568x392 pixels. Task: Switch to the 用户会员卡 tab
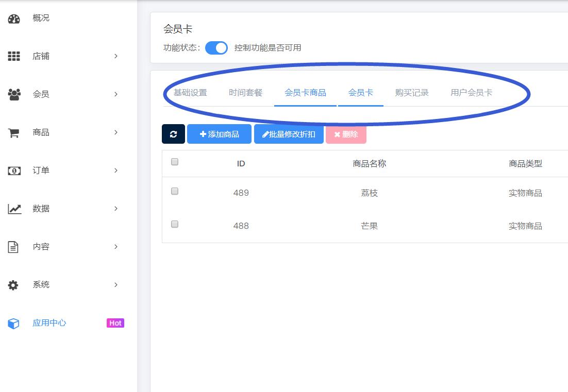tap(471, 93)
